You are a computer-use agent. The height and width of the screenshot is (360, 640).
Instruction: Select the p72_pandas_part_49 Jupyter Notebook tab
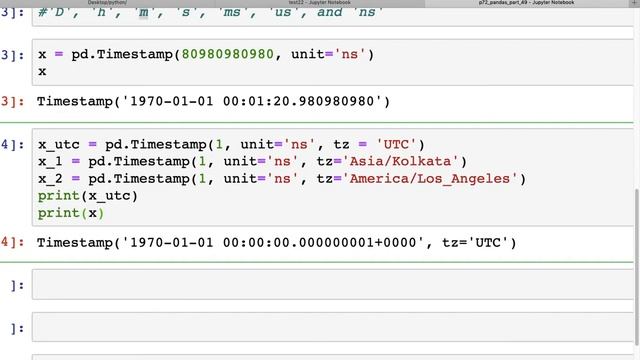click(x=526, y=3)
